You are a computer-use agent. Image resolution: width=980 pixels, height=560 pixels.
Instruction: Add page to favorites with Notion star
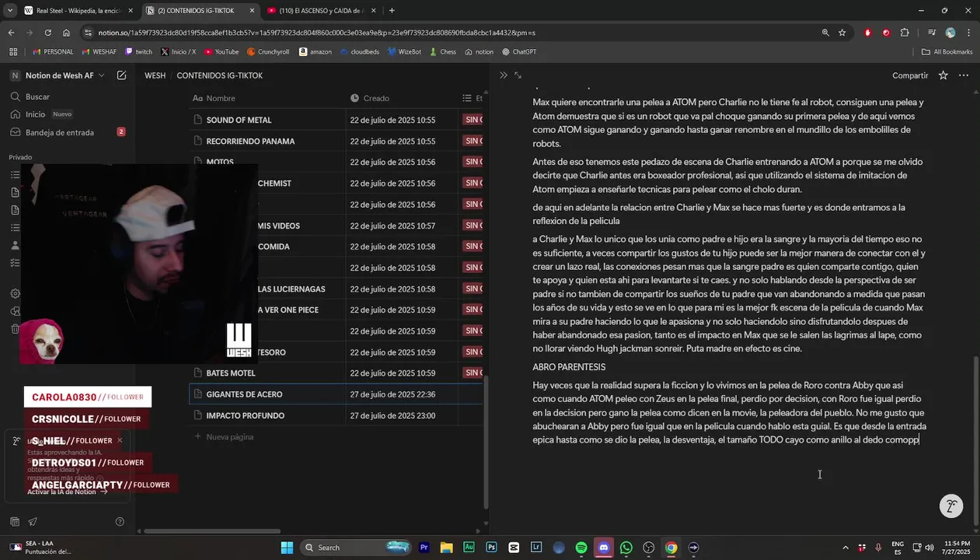[x=943, y=75]
